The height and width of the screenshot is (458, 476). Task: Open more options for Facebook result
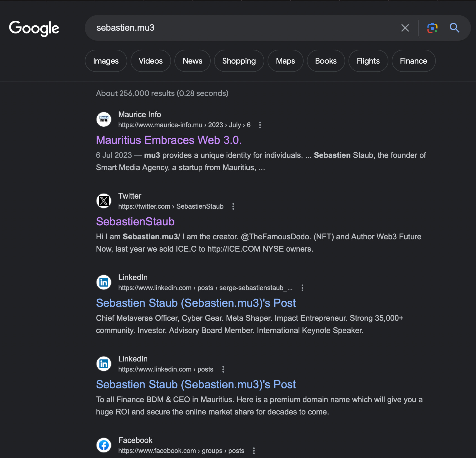(254, 451)
